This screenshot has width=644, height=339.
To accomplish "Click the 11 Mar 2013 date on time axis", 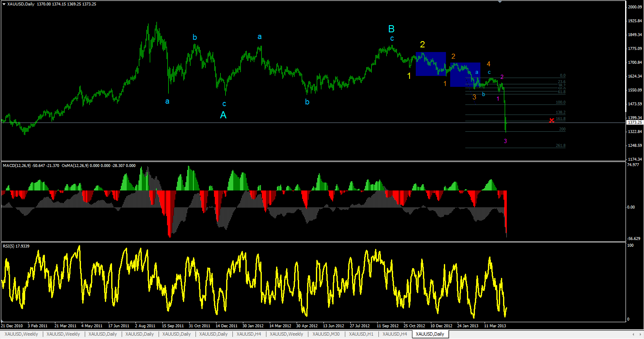I will coord(495,326).
